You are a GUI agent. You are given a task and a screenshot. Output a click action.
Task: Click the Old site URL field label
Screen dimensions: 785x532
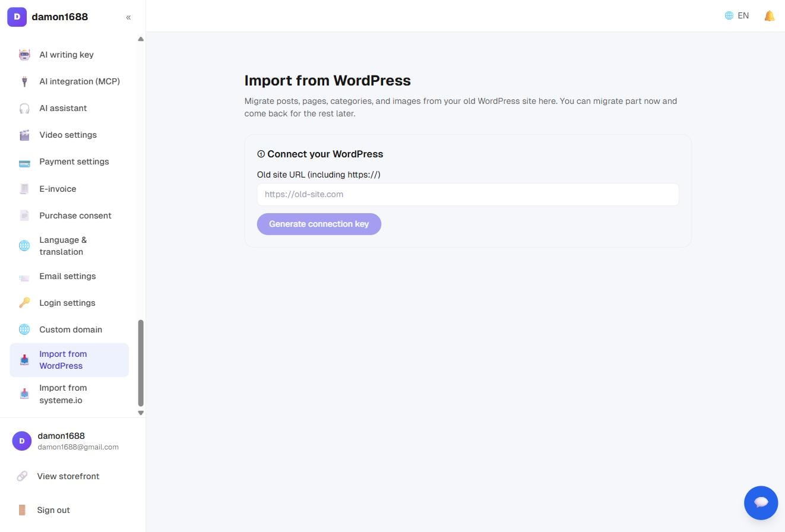tap(319, 175)
